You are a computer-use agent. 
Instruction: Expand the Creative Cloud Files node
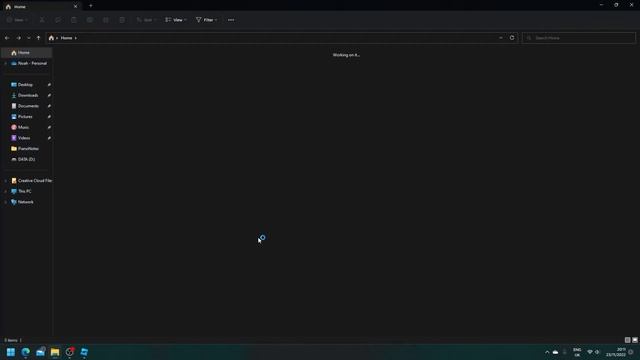pos(5,181)
